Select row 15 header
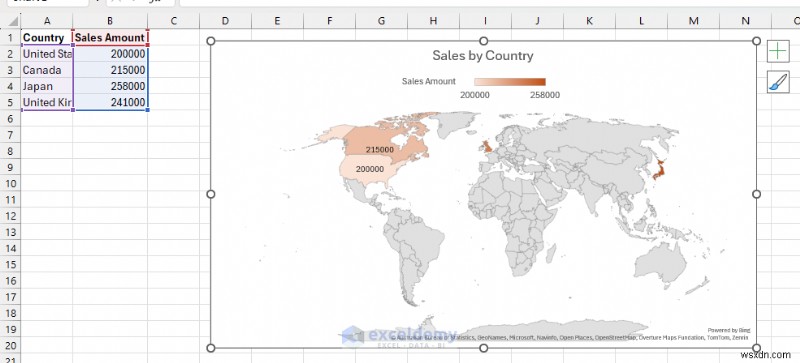This screenshot has height=363, width=800. coord(10,264)
